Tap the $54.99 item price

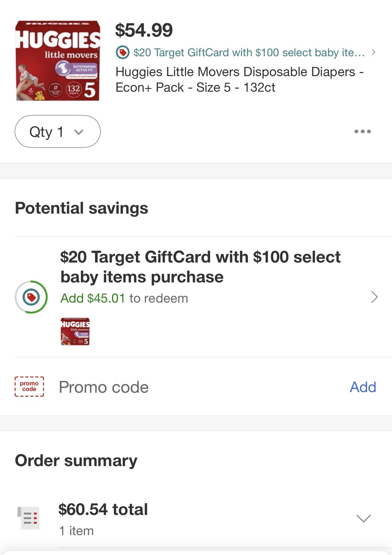click(144, 30)
